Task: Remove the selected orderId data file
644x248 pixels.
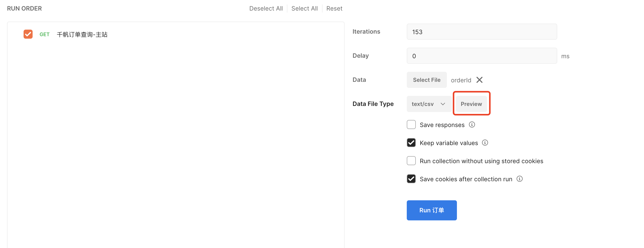Action: (x=479, y=80)
